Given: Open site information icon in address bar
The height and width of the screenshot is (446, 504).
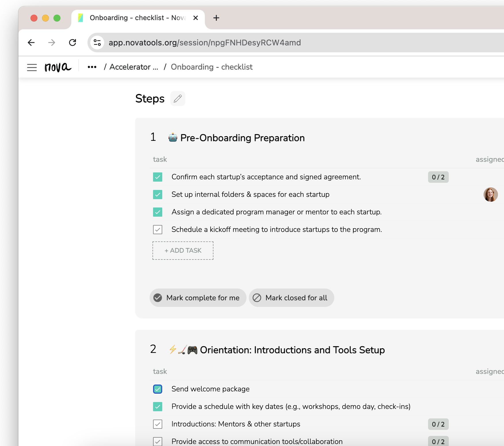Looking at the screenshot, I should [x=97, y=43].
